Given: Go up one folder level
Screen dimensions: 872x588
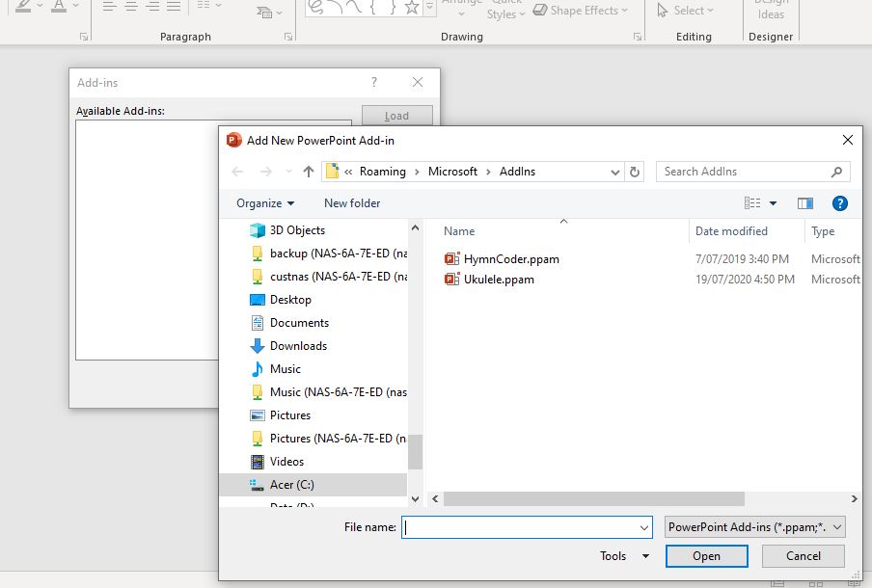Looking at the screenshot, I should tap(308, 172).
